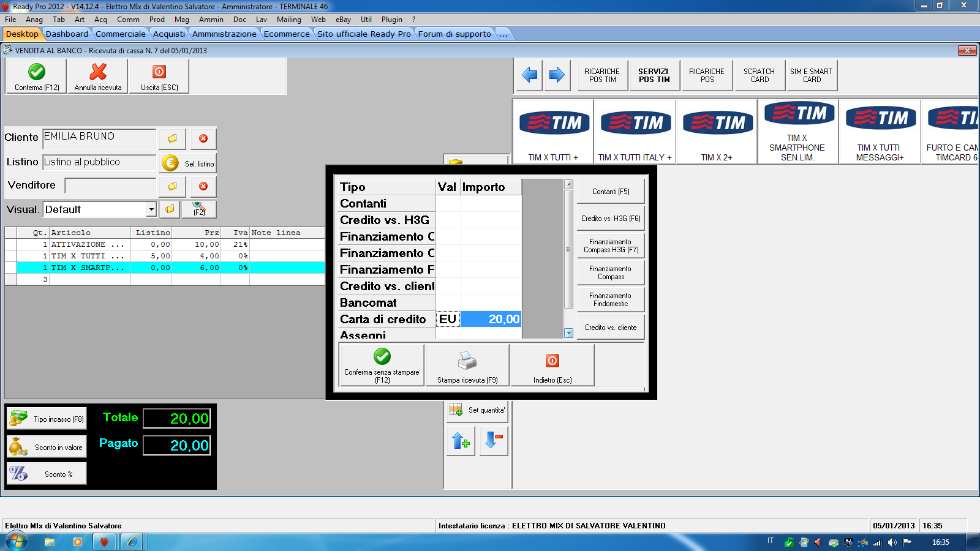
Task: Print receipt with Stampa ricevuta (F9)
Action: point(467,365)
